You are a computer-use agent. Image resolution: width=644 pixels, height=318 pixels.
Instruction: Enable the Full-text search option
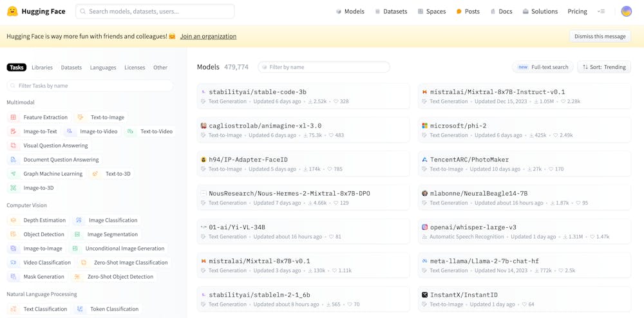click(x=543, y=67)
